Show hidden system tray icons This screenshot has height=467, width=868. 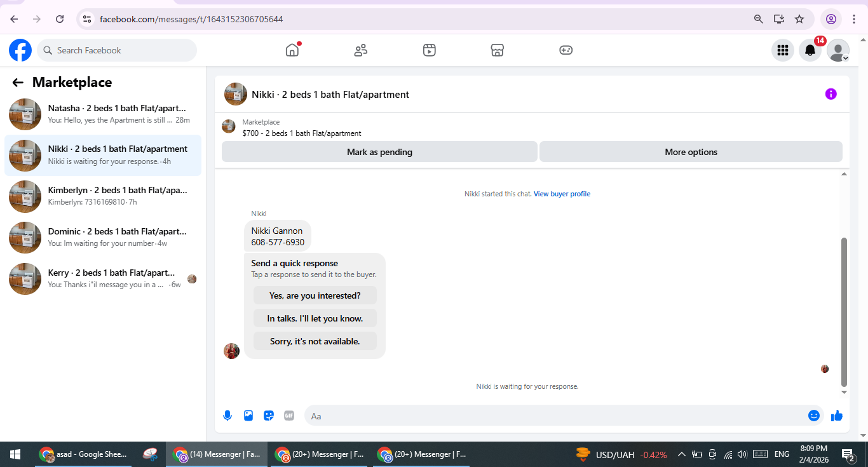click(x=681, y=454)
